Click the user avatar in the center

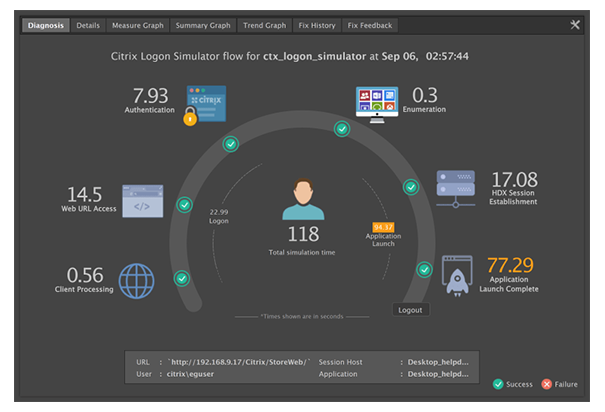click(x=303, y=199)
